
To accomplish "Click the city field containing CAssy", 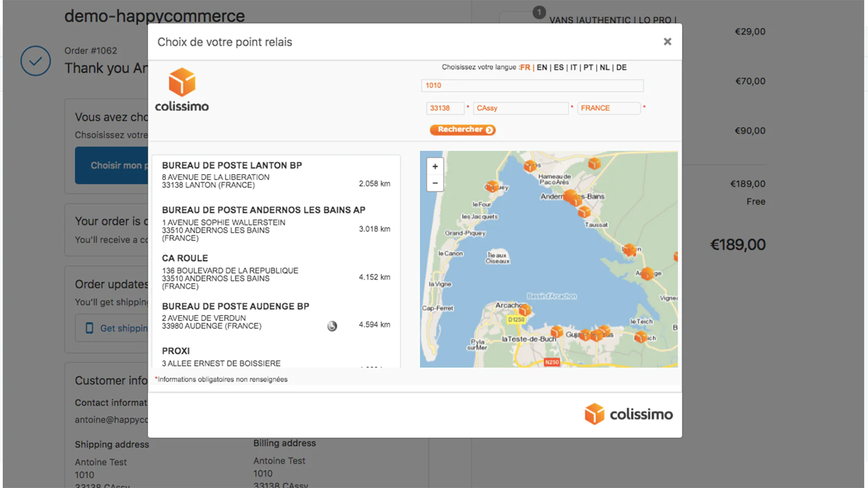I will pos(521,108).
